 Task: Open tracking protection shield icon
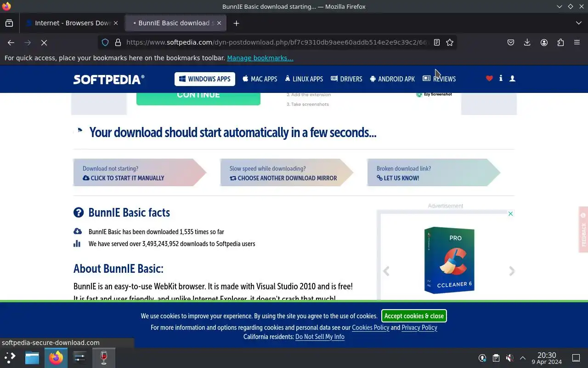105,42
